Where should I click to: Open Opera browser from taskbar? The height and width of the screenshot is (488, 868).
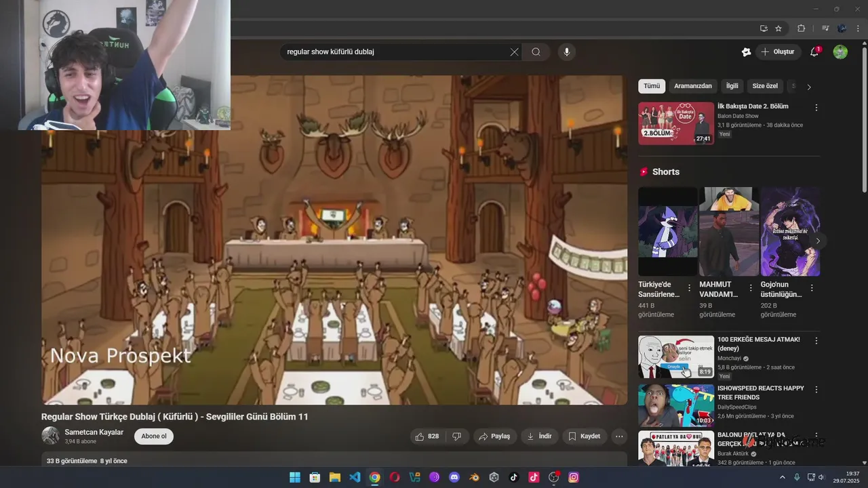[x=395, y=477]
